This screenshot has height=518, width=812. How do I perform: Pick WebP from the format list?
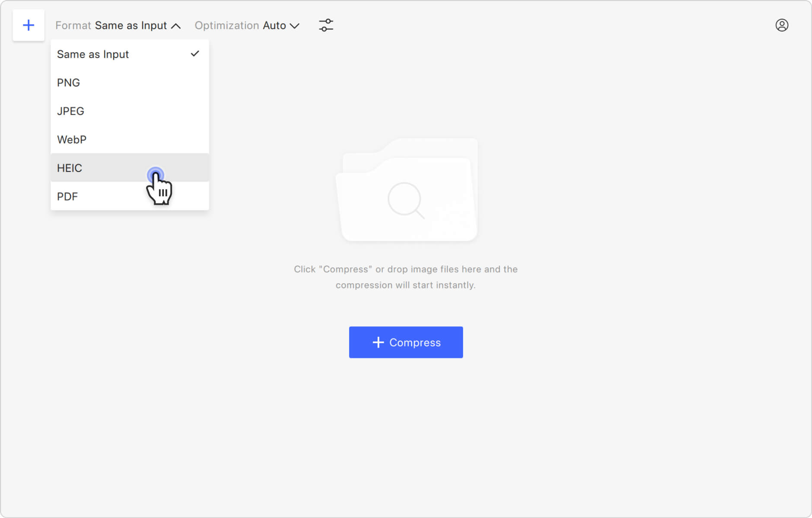pos(72,139)
